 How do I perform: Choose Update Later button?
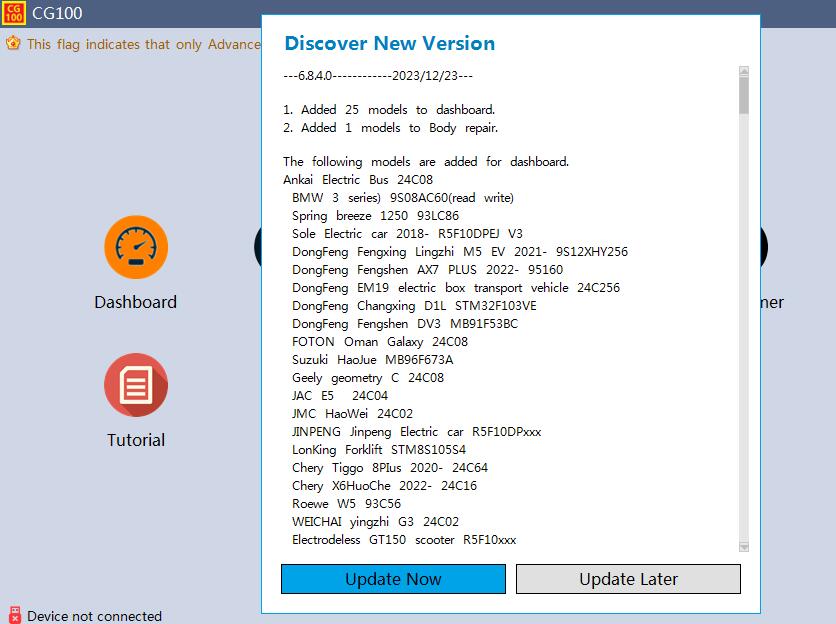[x=629, y=579]
